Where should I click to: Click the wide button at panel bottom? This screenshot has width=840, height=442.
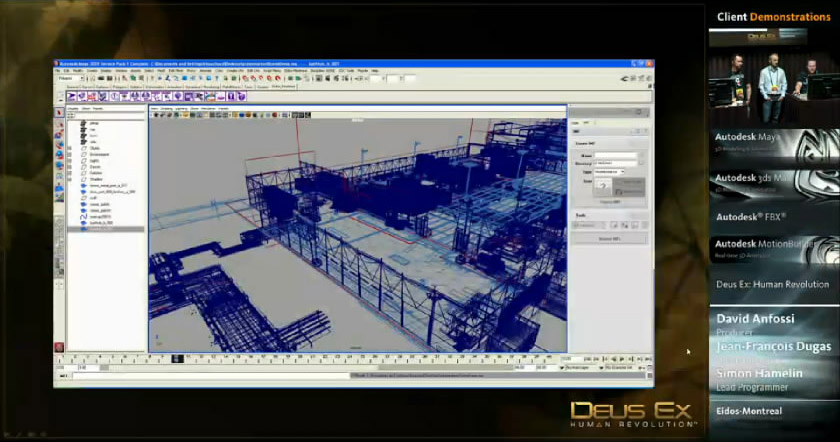click(609, 239)
